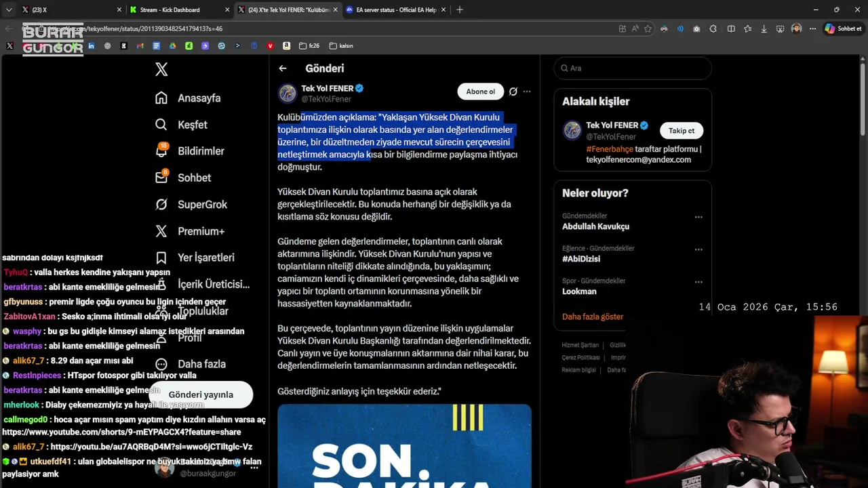This screenshot has width=868, height=488.
Task: Open #Fenerbahçe hashtag link
Action: [x=610, y=149]
